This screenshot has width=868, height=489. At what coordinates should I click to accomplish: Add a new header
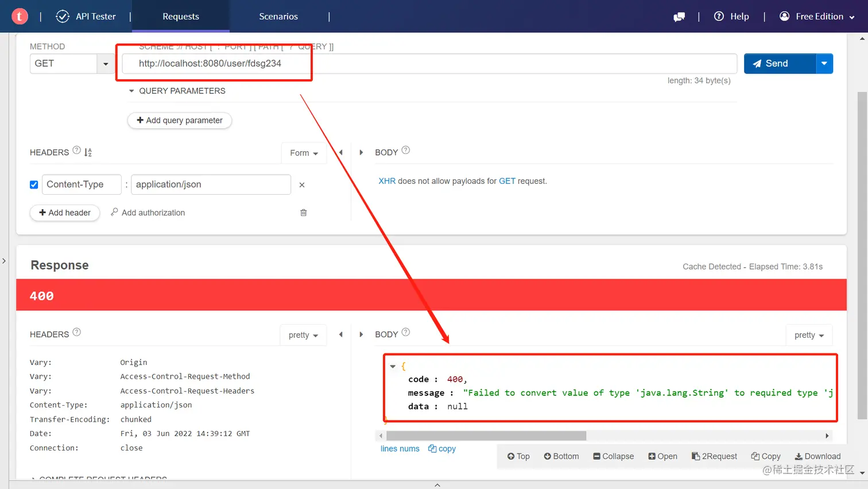click(x=65, y=213)
